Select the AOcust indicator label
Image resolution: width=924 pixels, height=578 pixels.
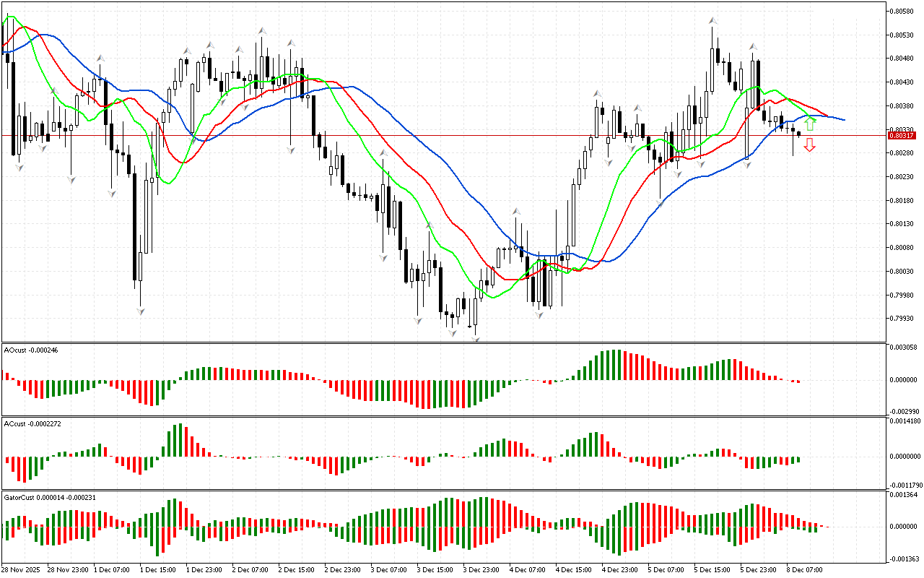click(x=31, y=350)
